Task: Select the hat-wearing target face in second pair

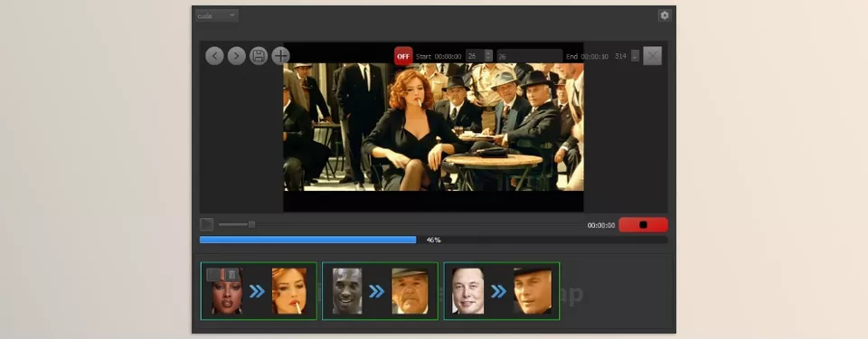Action: click(410, 291)
